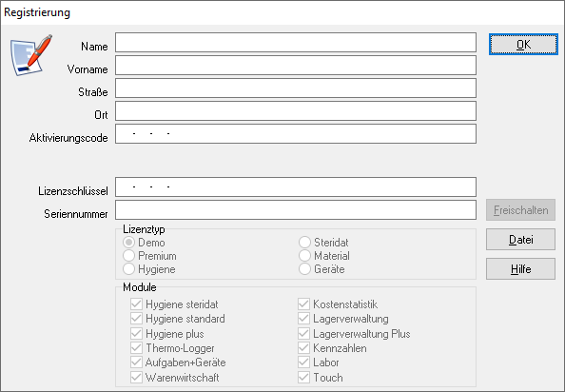Select the Demo license radio button
Image resolution: width=565 pixels, height=392 pixels.
click(x=128, y=242)
